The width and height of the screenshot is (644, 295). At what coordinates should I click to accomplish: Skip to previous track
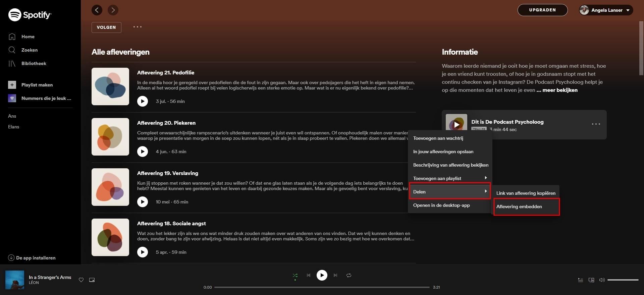[x=309, y=275]
